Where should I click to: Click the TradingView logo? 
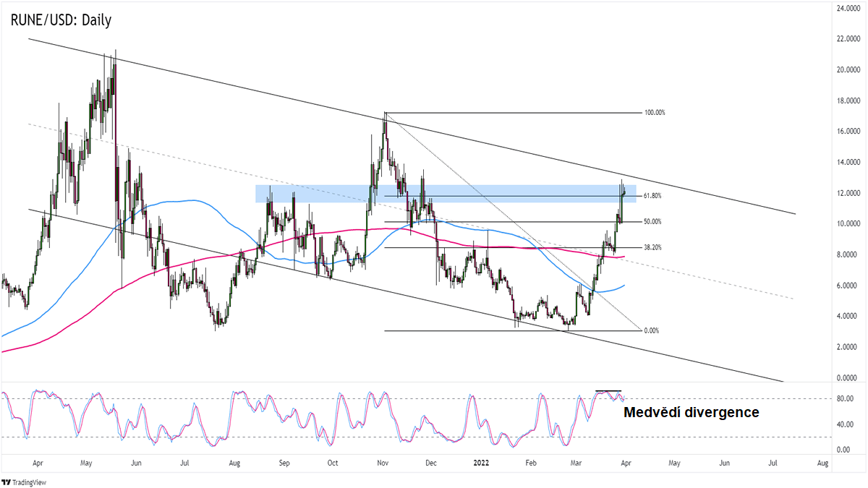click(24, 482)
